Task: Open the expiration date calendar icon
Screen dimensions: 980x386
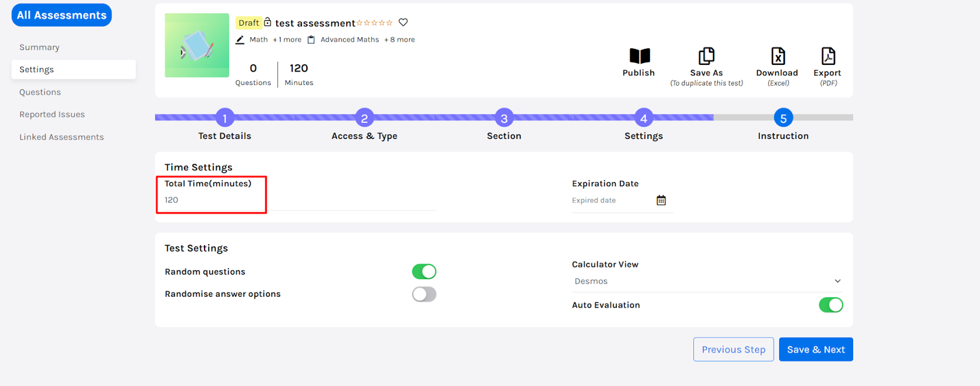Action: pyautogui.click(x=661, y=201)
